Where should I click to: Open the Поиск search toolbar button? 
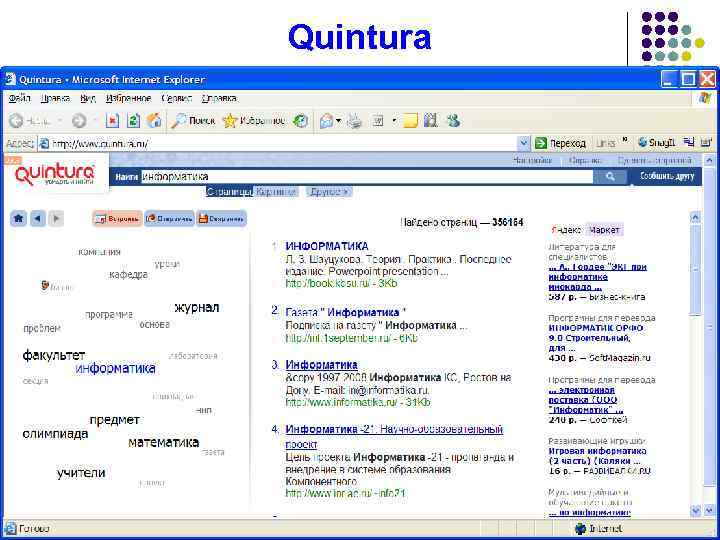(193, 121)
